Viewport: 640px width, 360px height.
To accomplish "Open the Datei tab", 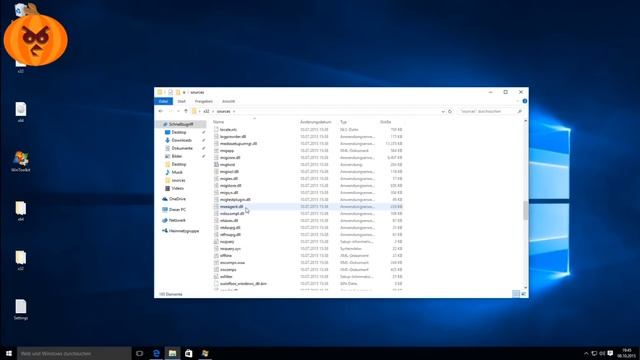I will (164, 101).
